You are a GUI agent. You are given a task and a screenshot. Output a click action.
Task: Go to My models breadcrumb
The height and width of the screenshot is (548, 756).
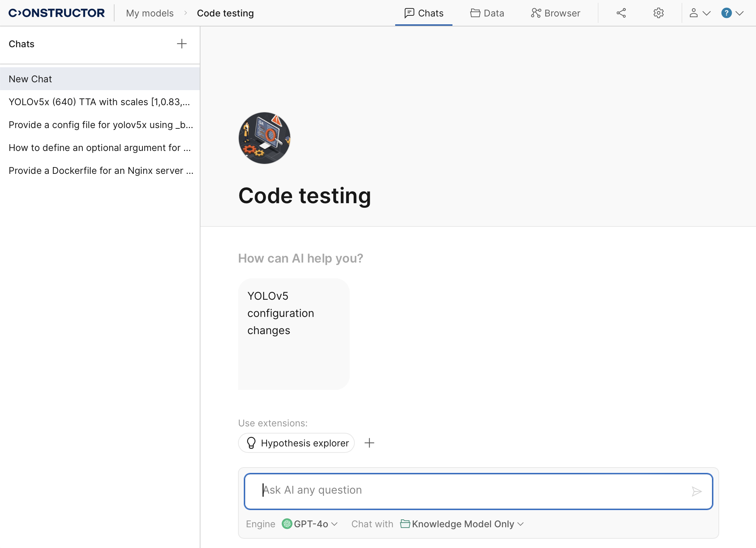150,13
